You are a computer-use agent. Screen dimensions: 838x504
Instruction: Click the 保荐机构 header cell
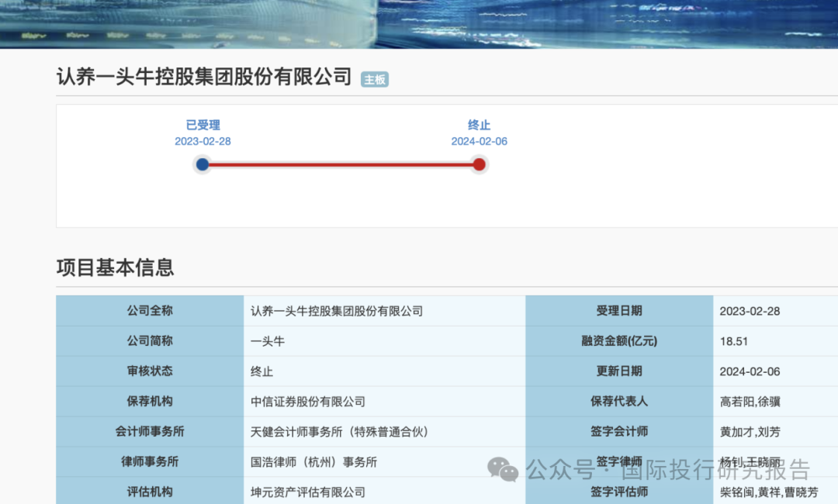(x=150, y=401)
